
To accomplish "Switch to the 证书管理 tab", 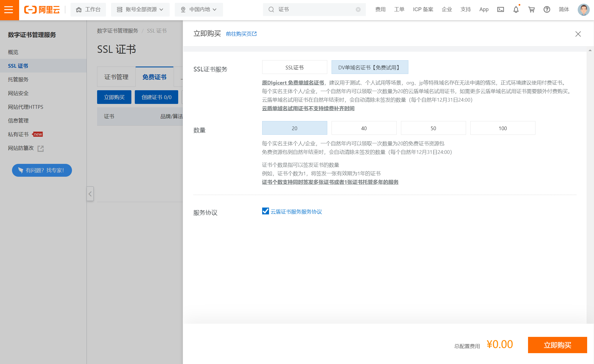I will [x=116, y=77].
